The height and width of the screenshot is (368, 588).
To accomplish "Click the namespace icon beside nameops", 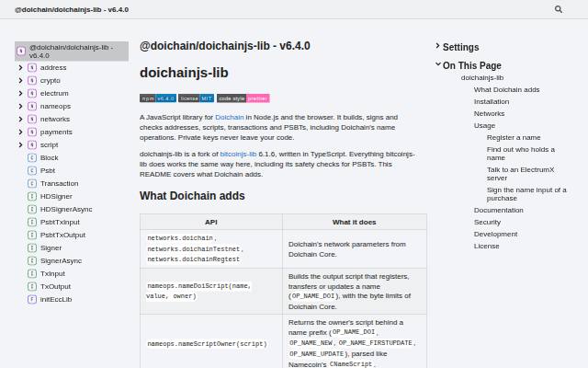I will 32,107.
